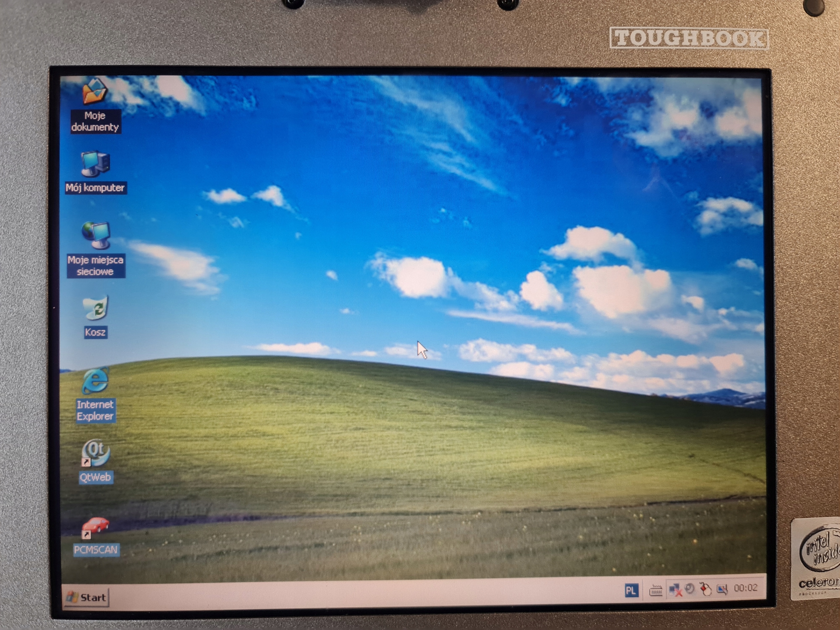Click the Moje miejsca sieciowe icon
The image size is (840, 630).
pos(95,235)
